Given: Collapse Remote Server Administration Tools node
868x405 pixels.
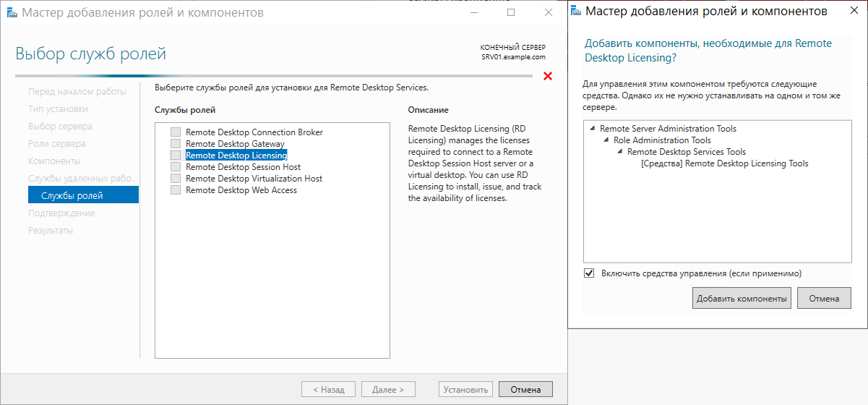Looking at the screenshot, I should [593, 129].
